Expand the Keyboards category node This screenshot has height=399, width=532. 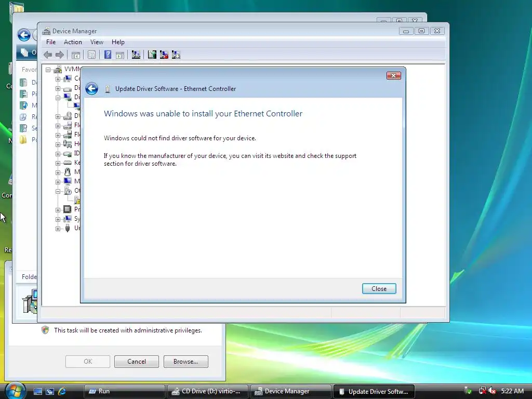point(58,163)
